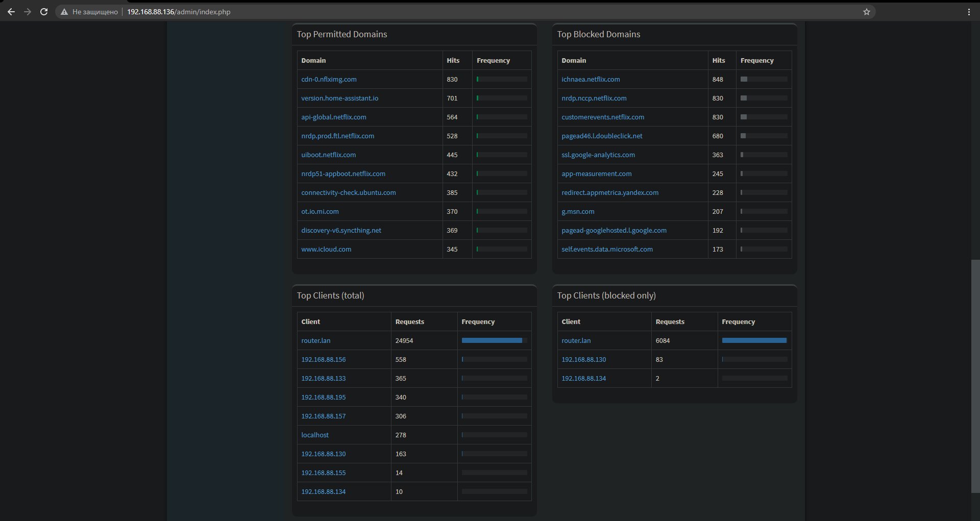Click ichnaea.netflix.com frequency bar
Image resolution: width=980 pixels, height=521 pixels.
764,79
